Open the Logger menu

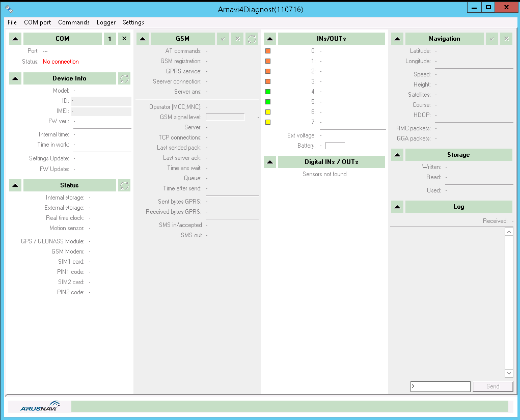[x=106, y=22]
